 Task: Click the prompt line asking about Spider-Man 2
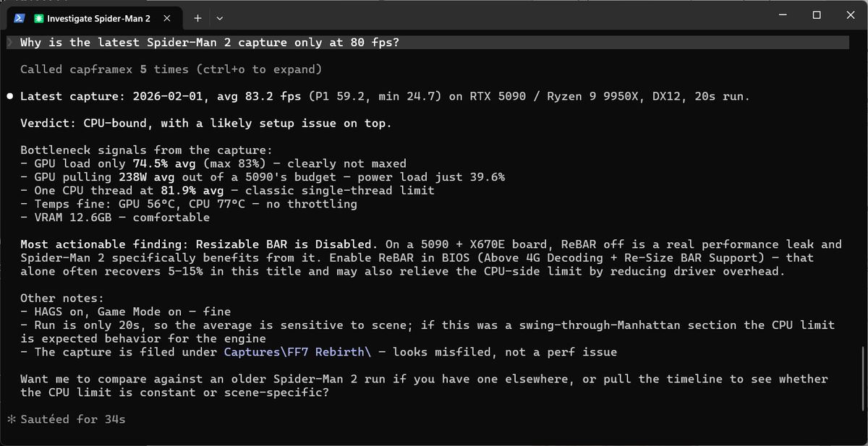[427, 43]
